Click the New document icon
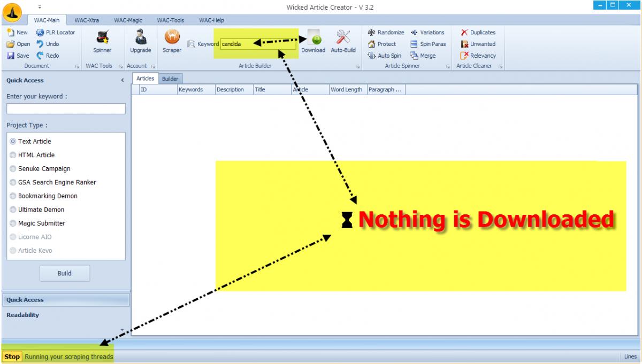 click(11, 33)
